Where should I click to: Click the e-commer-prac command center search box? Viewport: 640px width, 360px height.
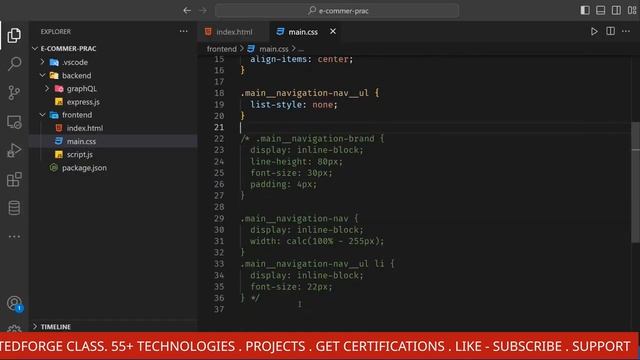(x=337, y=11)
